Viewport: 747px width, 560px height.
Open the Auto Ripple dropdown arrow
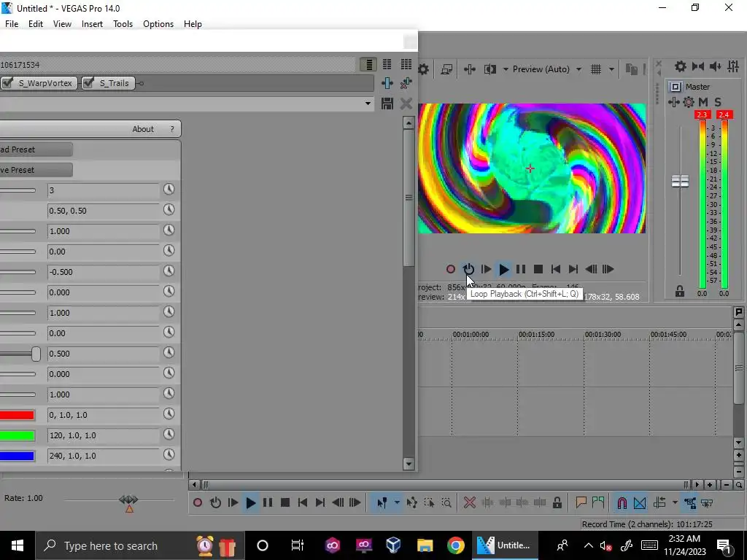point(675,503)
